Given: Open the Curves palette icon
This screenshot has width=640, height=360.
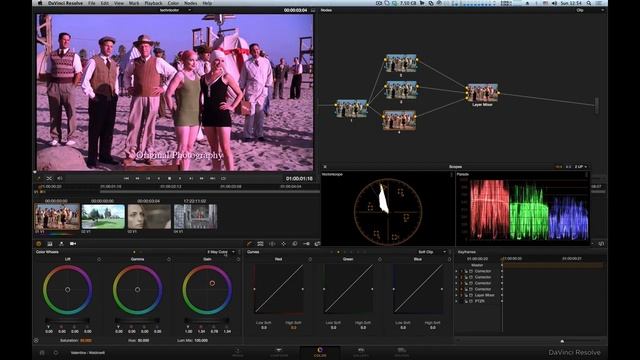Looking at the screenshot, I should (249, 244).
